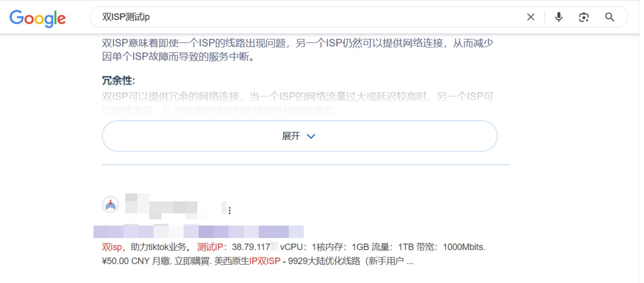Viewport: 644px width, 283px height.
Task: Click snippet text 带宽: 1000Mbits
Action: [x=451, y=247]
